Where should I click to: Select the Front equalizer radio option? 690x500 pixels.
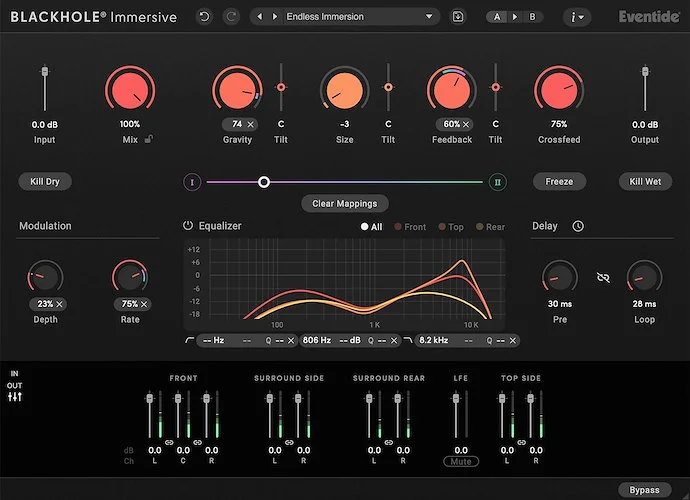(398, 227)
